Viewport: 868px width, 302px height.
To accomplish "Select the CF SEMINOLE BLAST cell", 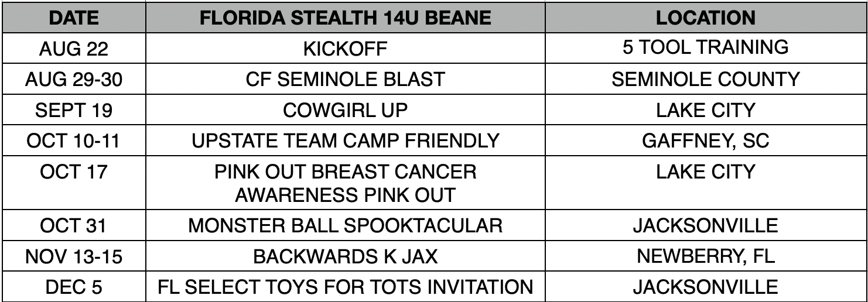I will click(346, 80).
